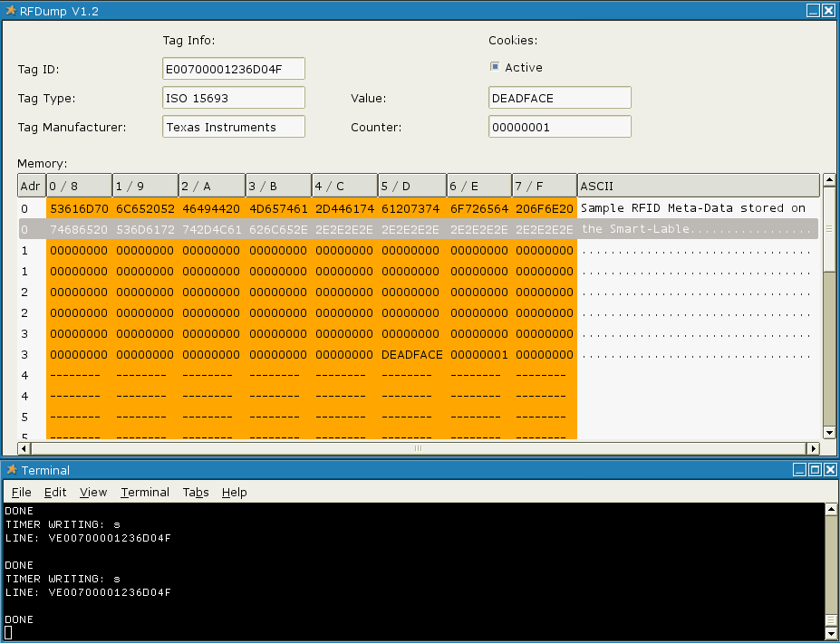Click memory table scroll-up arrow
The image size is (840, 643).
pos(829,180)
